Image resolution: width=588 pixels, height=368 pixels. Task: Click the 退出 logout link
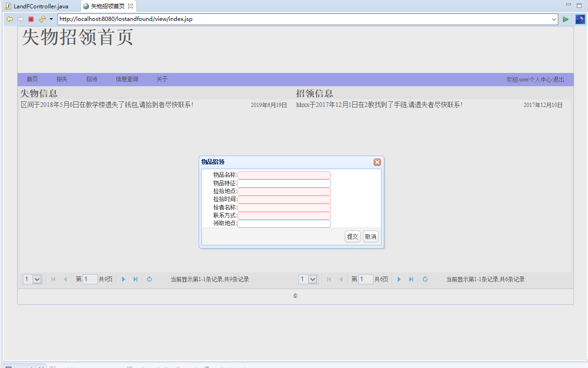point(559,80)
